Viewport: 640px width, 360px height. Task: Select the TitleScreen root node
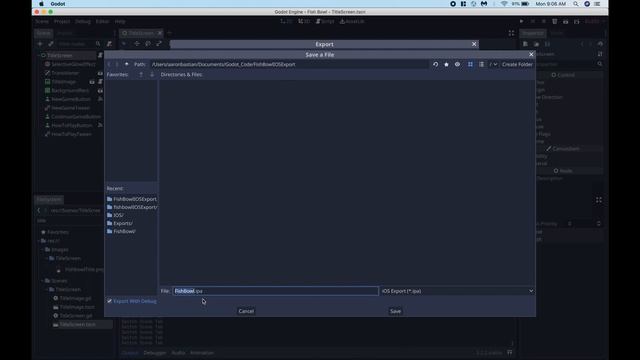coord(60,55)
